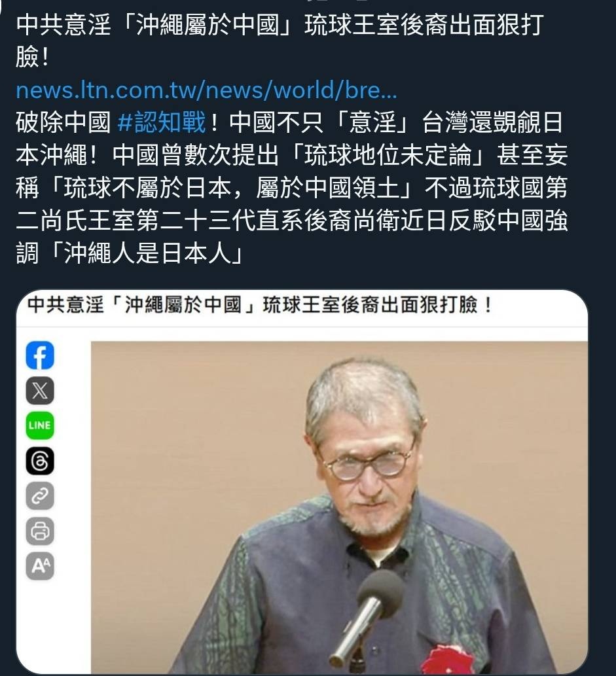This screenshot has width=616, height=676.
Task: Open the news.ltn.com.tw article link
Action: 206,90
